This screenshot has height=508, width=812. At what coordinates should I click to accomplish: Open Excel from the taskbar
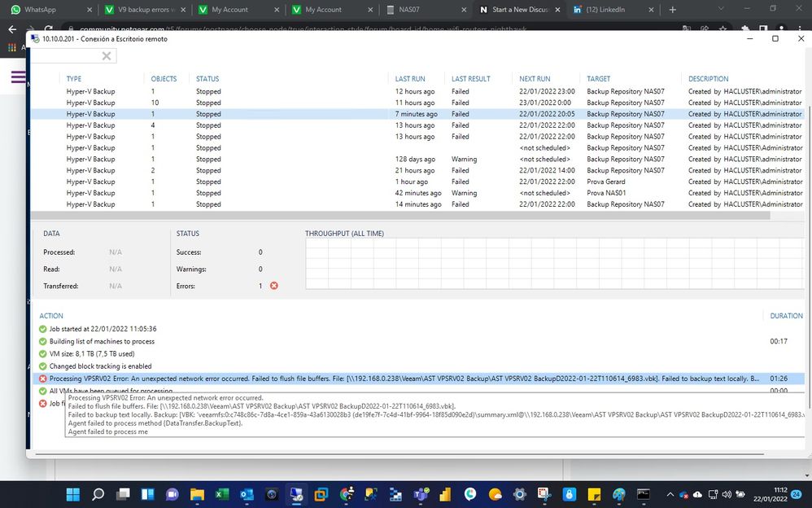point(221,494)
